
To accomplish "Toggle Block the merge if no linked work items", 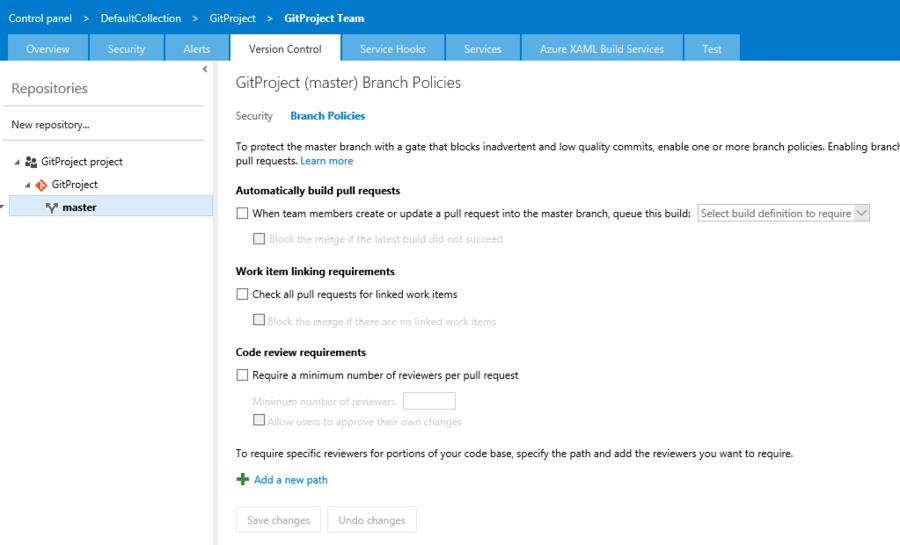I will [259, 320].
